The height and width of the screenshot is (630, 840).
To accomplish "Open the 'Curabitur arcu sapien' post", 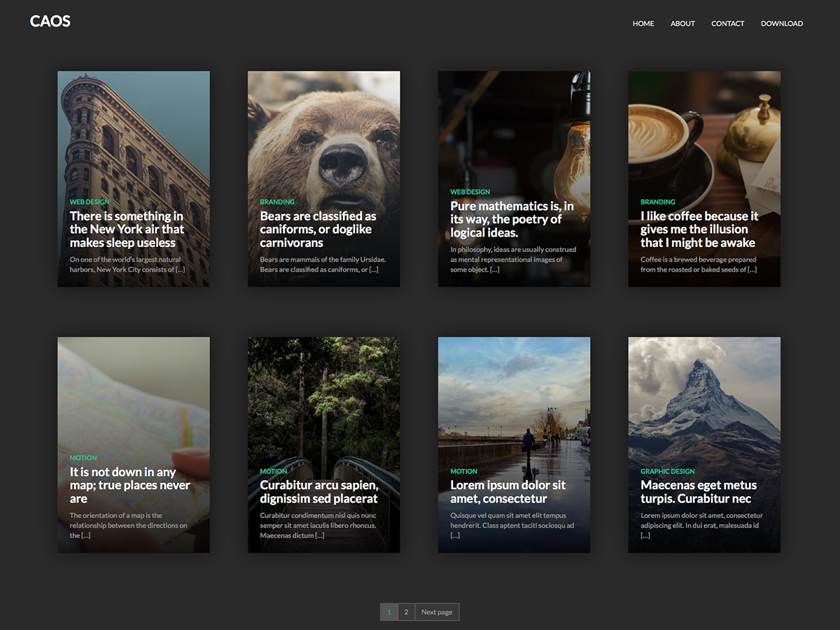I will tap(318, 491).
